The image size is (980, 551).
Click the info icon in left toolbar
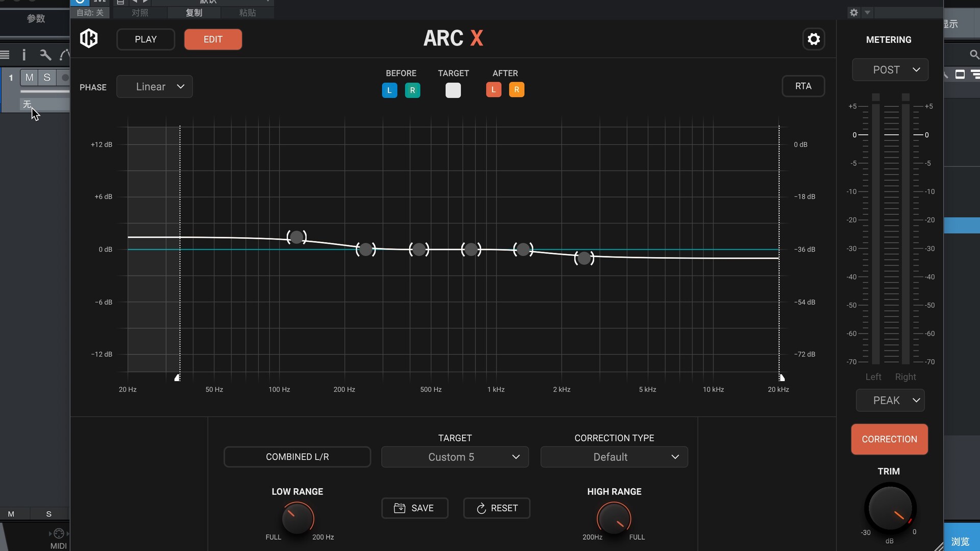(x=24, y=55)
